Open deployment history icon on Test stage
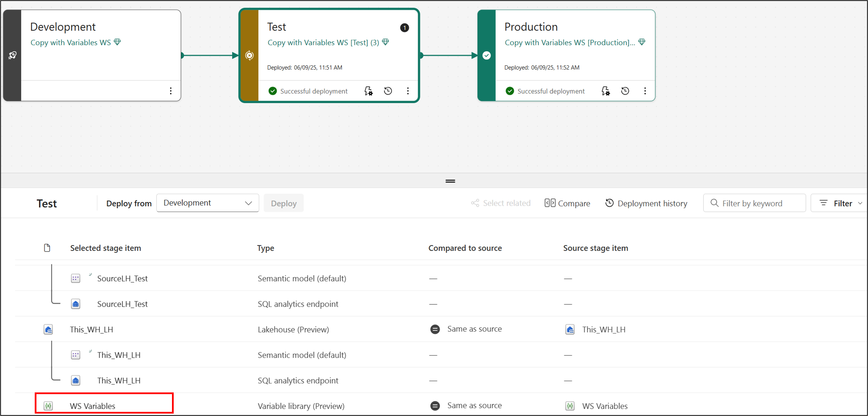Image resolution: width=868 pixels, height=416 pixels. (388, 91)
